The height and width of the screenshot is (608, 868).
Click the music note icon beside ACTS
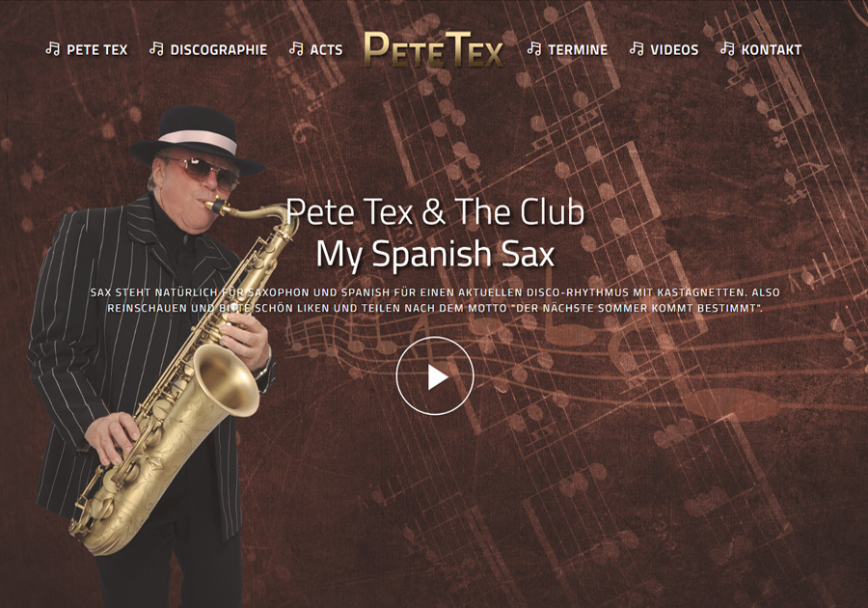point(296,48)
